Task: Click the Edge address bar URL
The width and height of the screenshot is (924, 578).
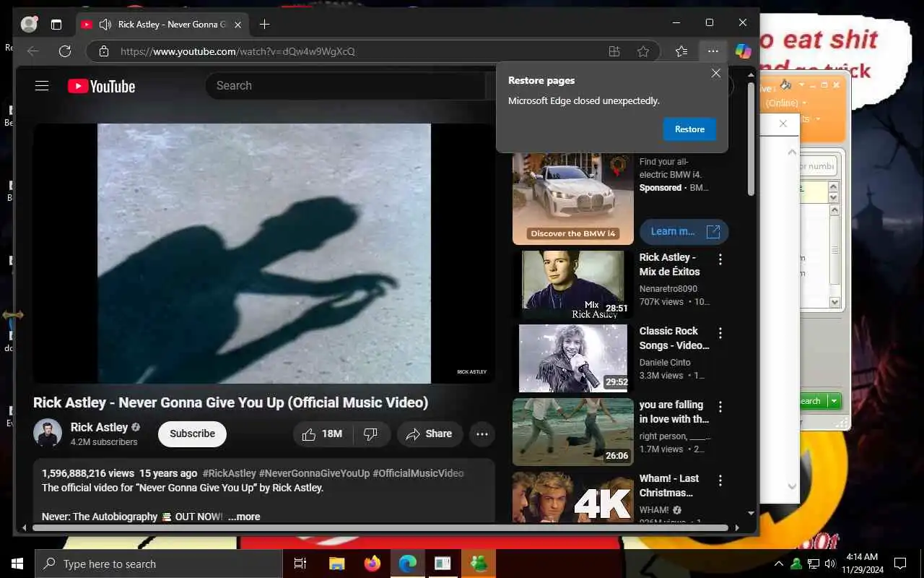Action: (x=237, y=51)
